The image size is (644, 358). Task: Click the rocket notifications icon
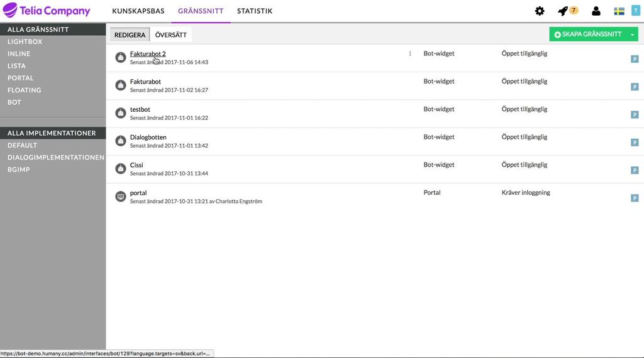coord(563,11)
